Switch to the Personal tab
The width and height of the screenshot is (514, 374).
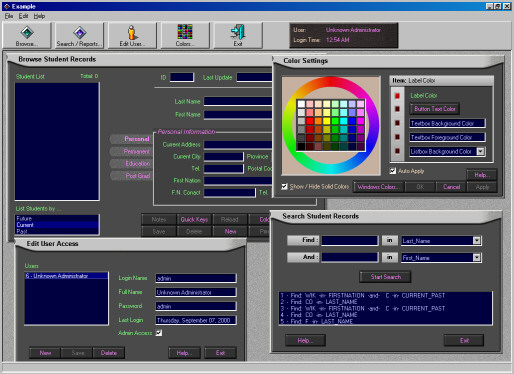(x=132, y=139)
